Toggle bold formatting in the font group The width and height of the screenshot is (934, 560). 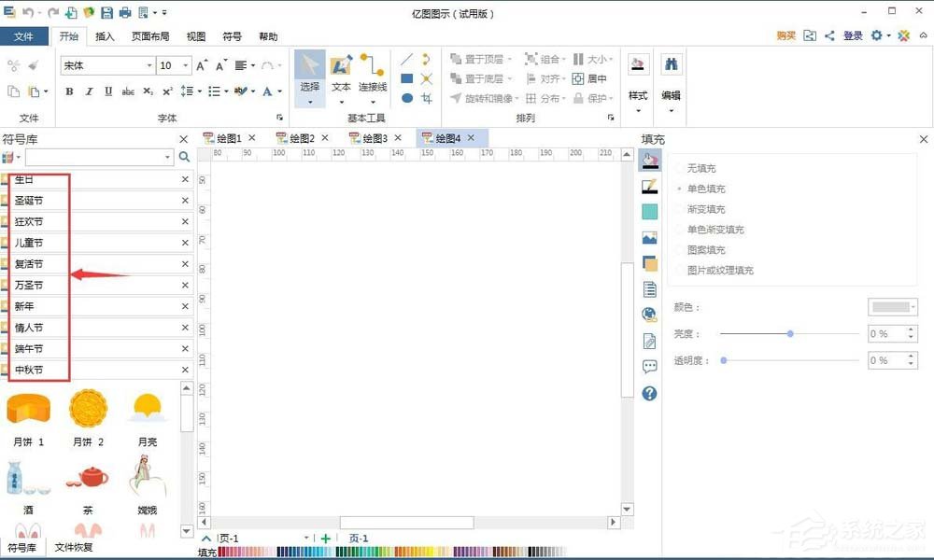[x=68, y=92]
